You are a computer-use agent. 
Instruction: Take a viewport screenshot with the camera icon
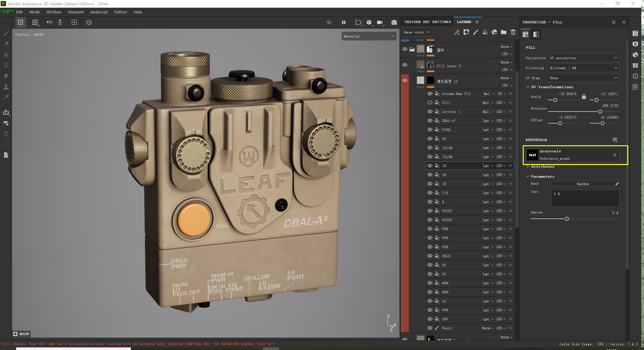pyautogui.click(x=394, y=22)
